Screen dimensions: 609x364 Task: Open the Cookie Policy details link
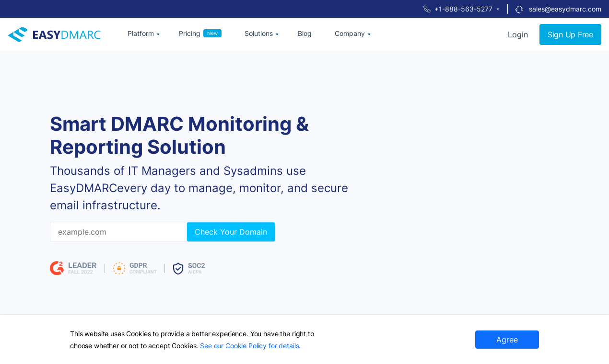[249, 345]
